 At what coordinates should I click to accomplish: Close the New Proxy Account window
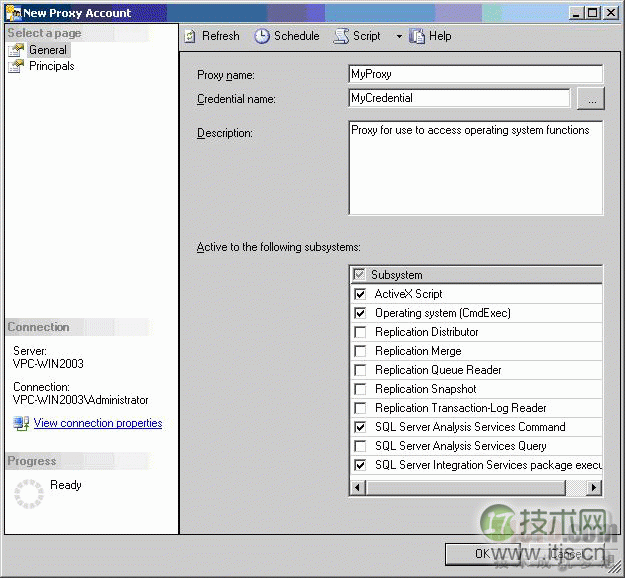click(610, 13)
